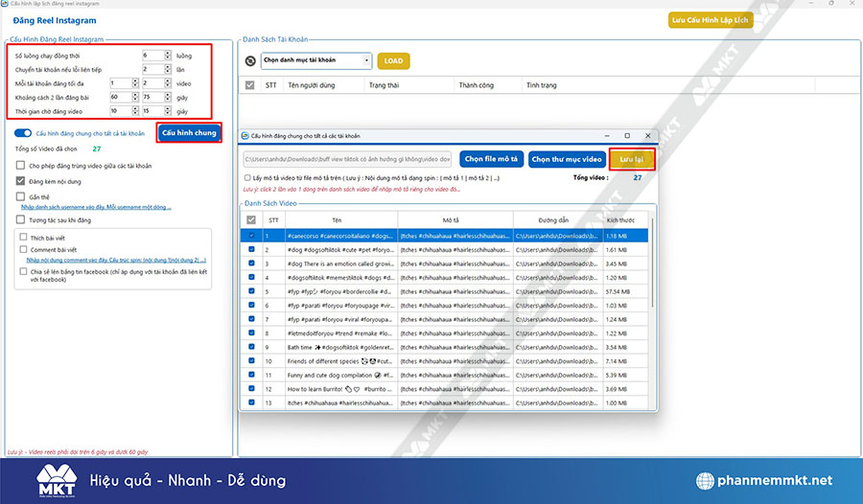The image size is (863, 504).
Task: Tick the Gắn thẻ checkbox
Action: tap(20, 196)
